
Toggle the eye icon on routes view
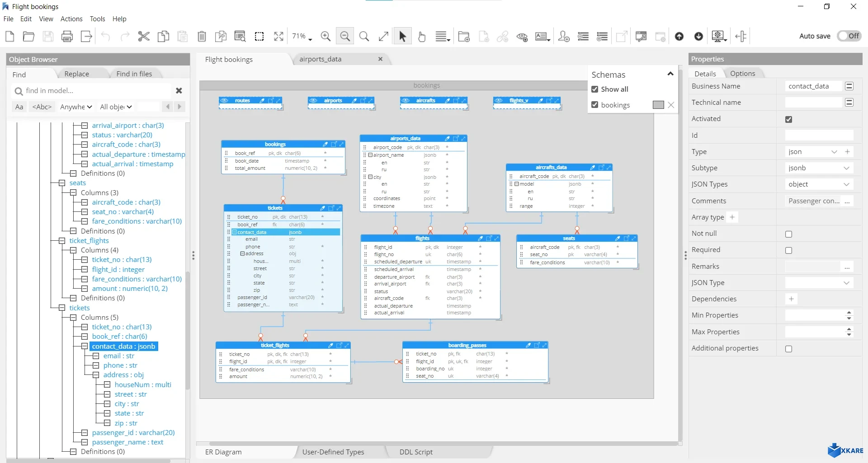224,101
